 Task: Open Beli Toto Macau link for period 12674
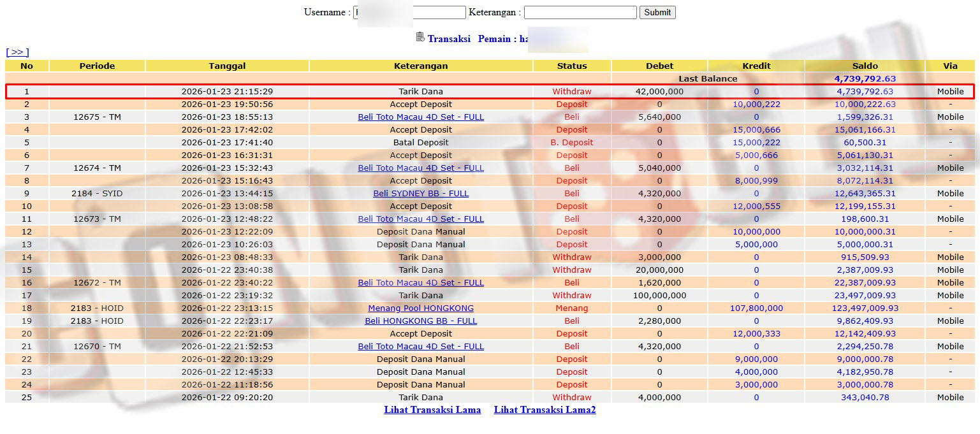(421, 168)
